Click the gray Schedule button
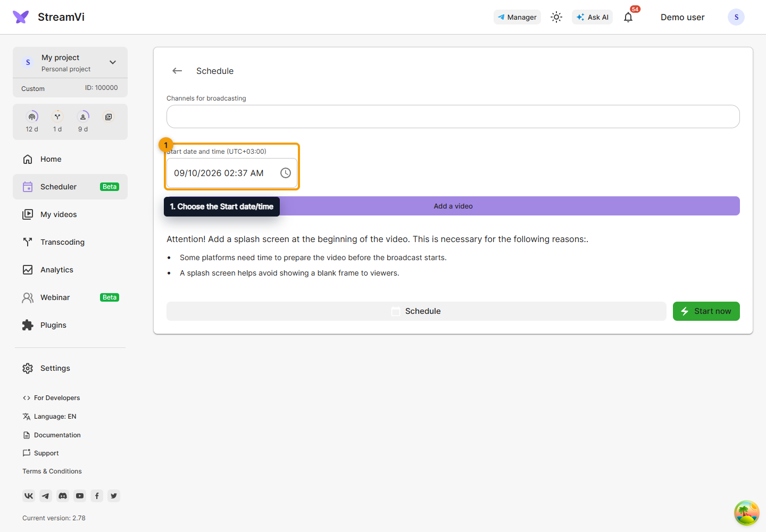 pyautogui.click(x=417, y=311)
